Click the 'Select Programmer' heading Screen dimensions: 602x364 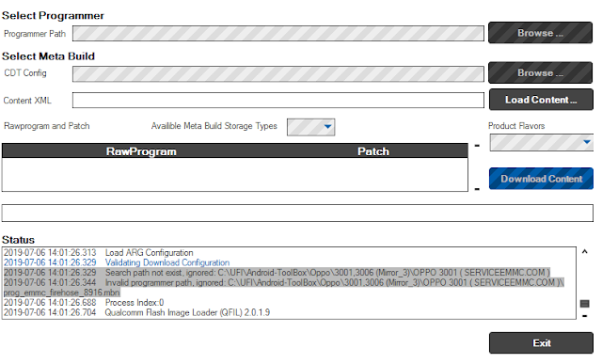[53, 16]
